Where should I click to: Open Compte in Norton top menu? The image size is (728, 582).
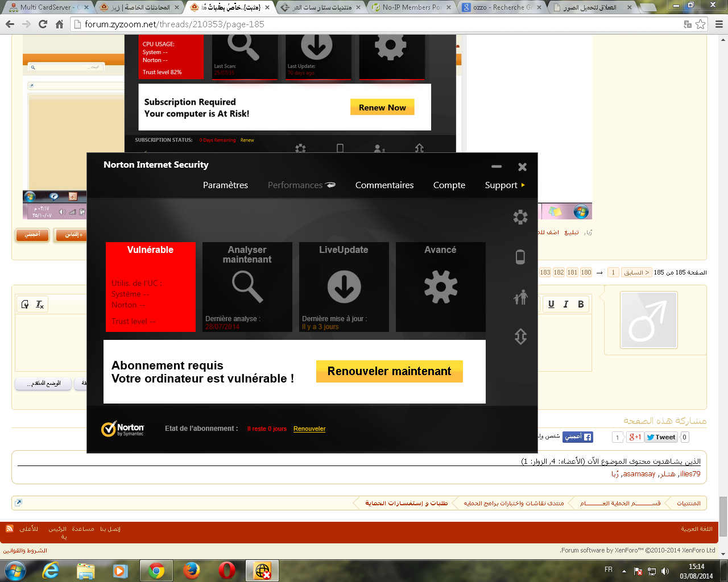(x=449, y=185)
